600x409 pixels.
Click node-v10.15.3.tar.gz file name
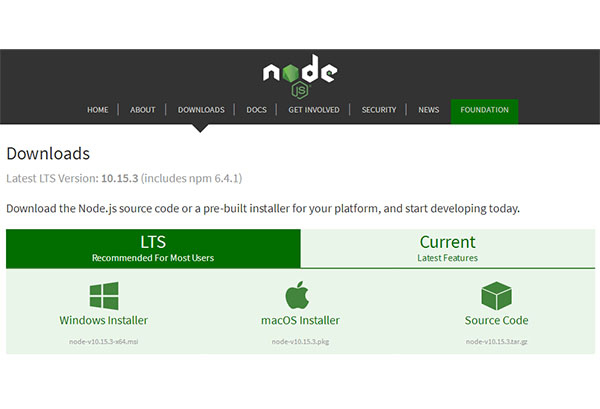[x=496, y=341]
